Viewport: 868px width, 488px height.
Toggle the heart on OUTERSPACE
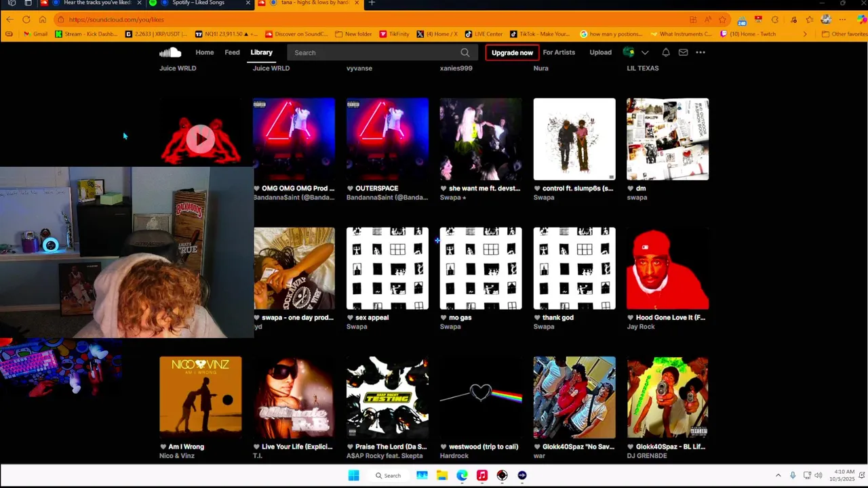tap(351, 188)
